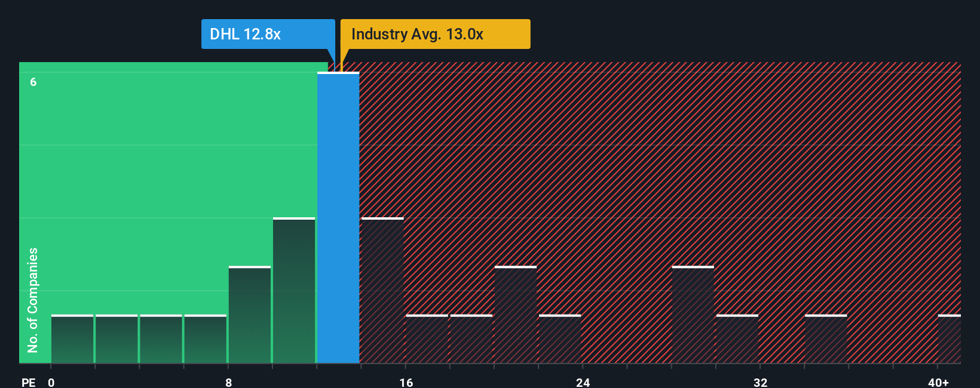This screenshot has height=388, width=980.
Task: Click the x-axis label 8
Action: [228, 382]
